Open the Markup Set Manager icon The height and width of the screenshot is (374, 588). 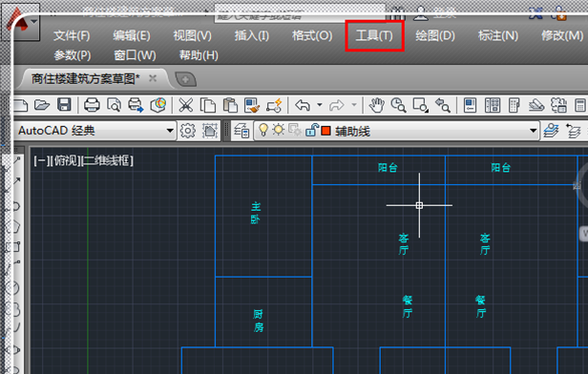point(558,105)
